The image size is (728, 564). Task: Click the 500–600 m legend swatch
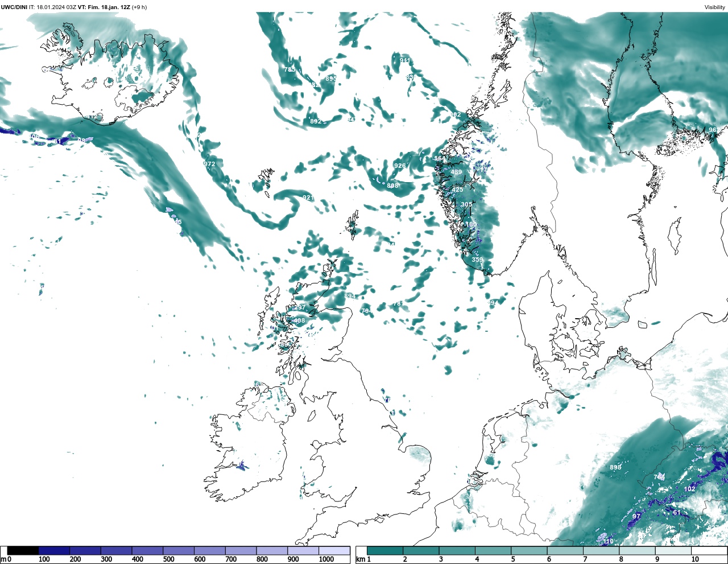[x=179, y=551]
